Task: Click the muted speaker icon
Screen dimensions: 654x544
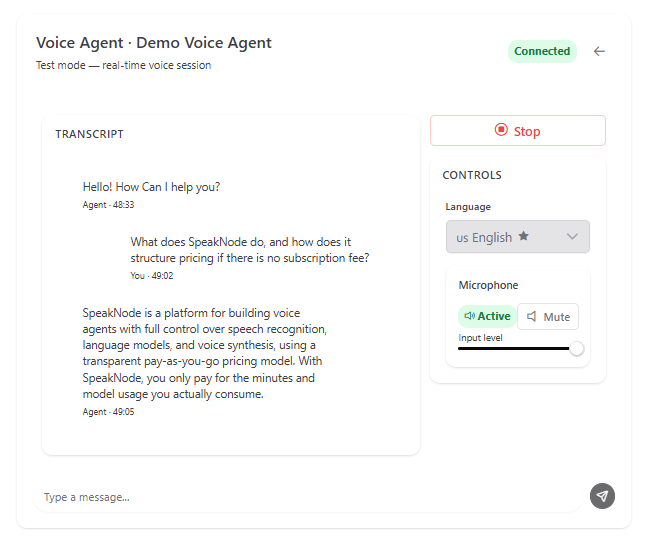Action: click(x=531, y=317)
